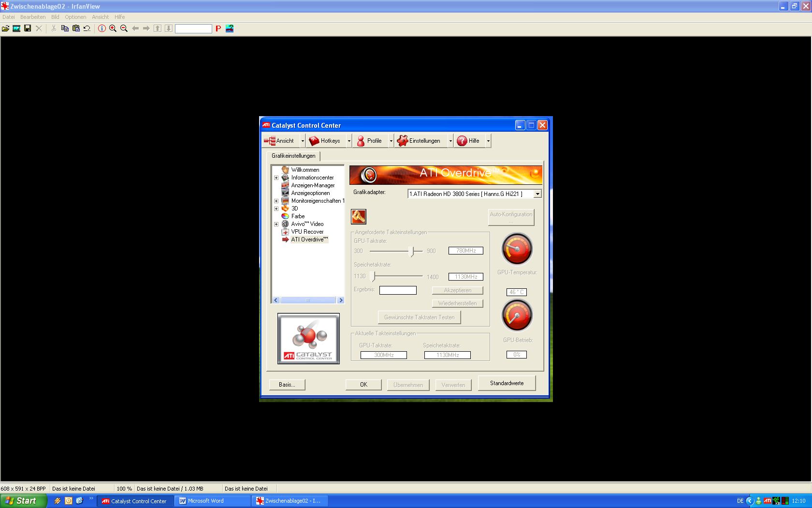The width and height of the screenshot is (812, 508).
Task: Select the Zwischenablage02 IrfanView taskbar button
Action: 290,501
